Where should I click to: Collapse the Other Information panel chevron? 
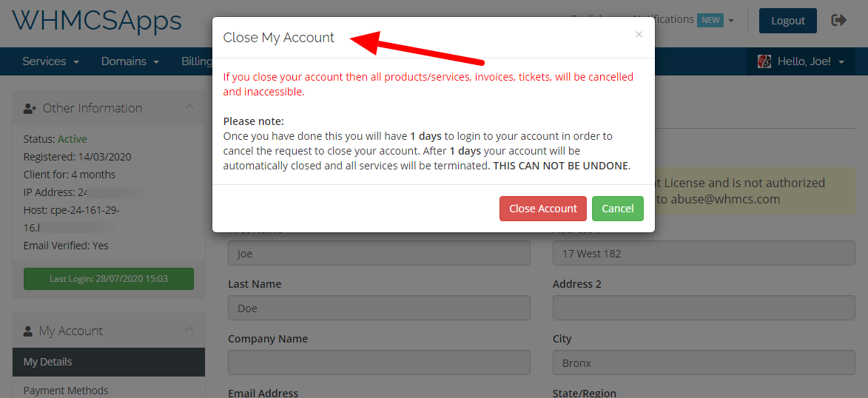coord(189,107)
